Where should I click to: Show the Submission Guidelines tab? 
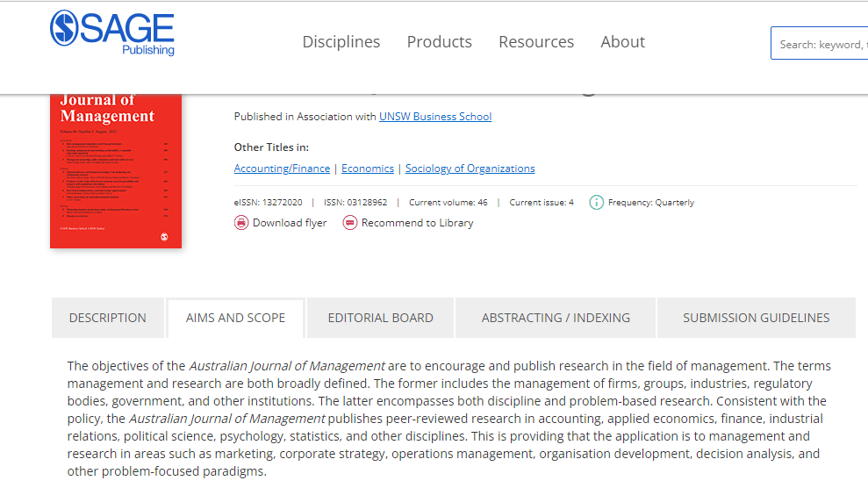[x=756, y=318]
